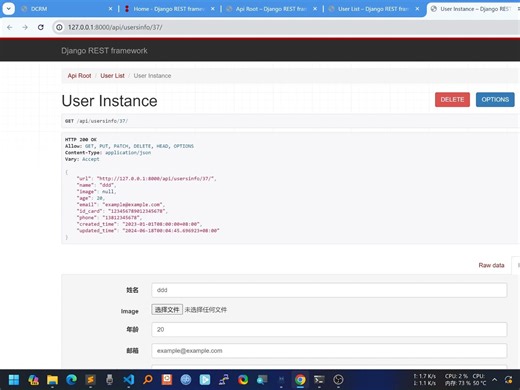
Task: Click the blue OPTIONS button
Action: 495,100
